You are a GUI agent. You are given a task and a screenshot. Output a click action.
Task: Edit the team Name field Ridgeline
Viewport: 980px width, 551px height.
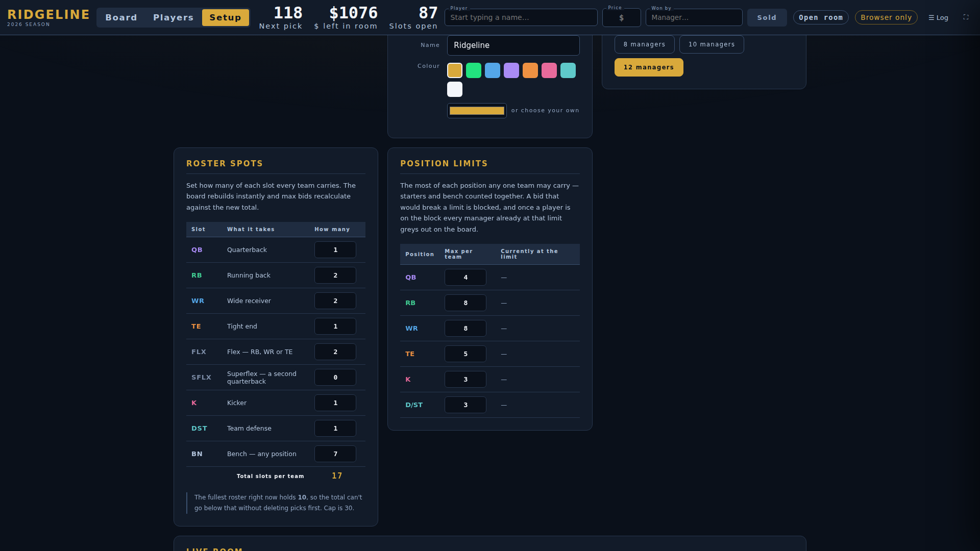pos(513,45)
